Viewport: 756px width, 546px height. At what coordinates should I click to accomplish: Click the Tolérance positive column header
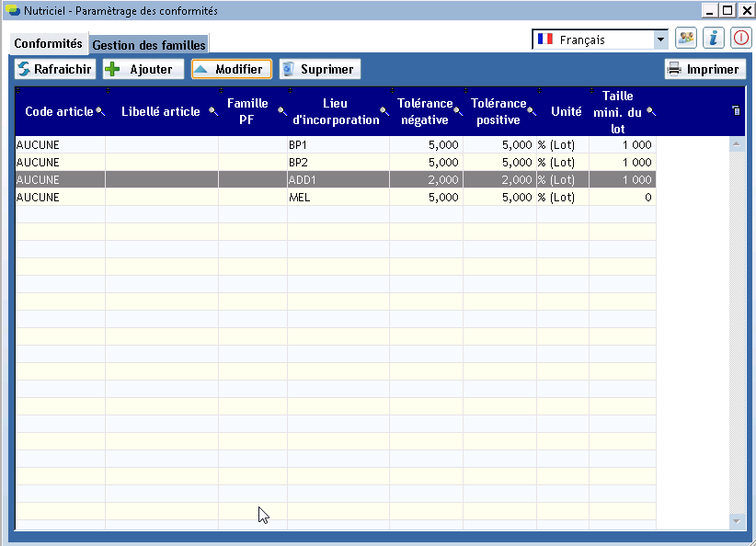point(498,111)
